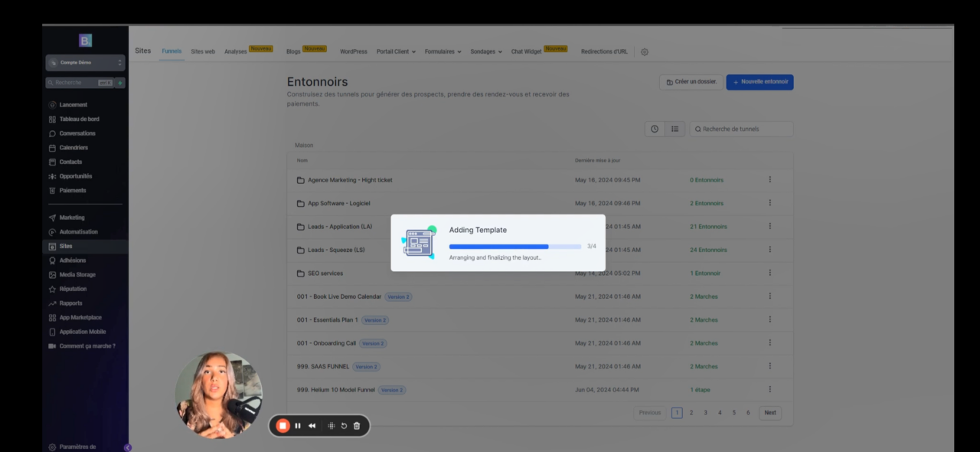
Task: Click Créer un dossier
Action: click(691, 81)
